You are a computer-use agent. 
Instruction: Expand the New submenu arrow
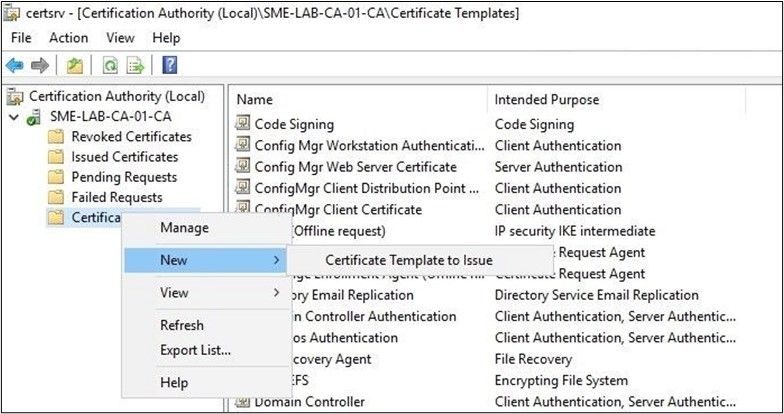(276, 260)
